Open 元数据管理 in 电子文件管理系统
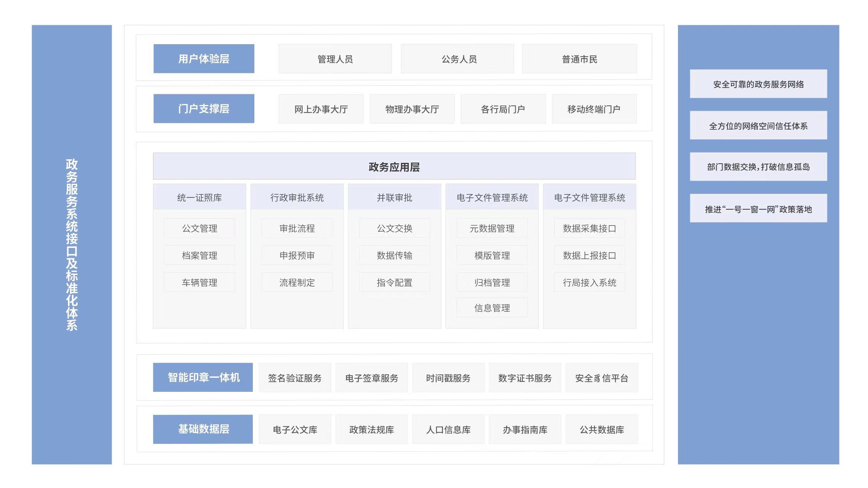Image resolution: width=868 pixels, height=488 pixels. (492, 228)
